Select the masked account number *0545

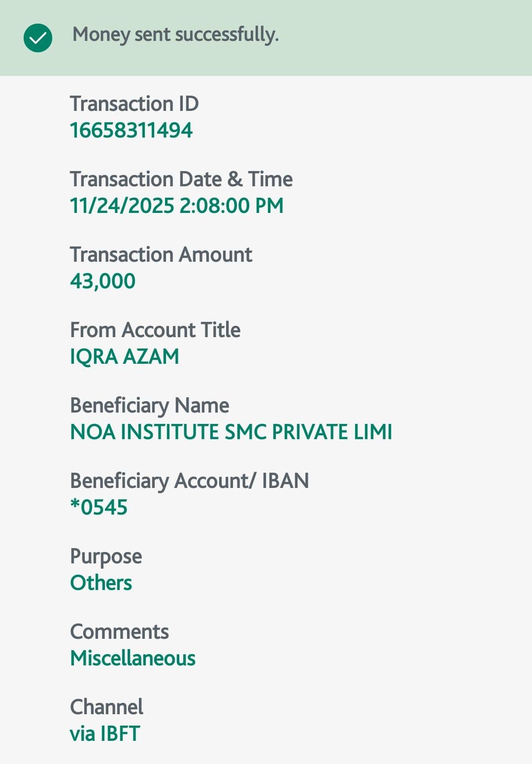pos(99,508)
